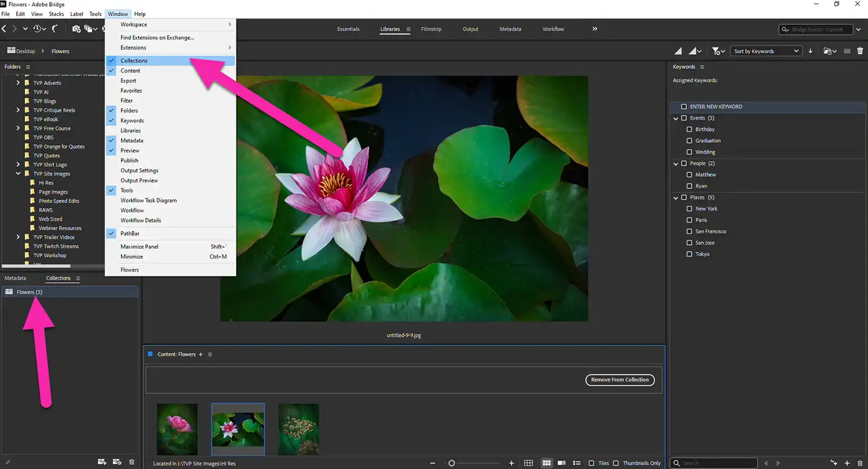The height and width of the screenshot is (469, 868).
Task: Expand the TVP Trailer Videos folder
Action: pos(18,237)
